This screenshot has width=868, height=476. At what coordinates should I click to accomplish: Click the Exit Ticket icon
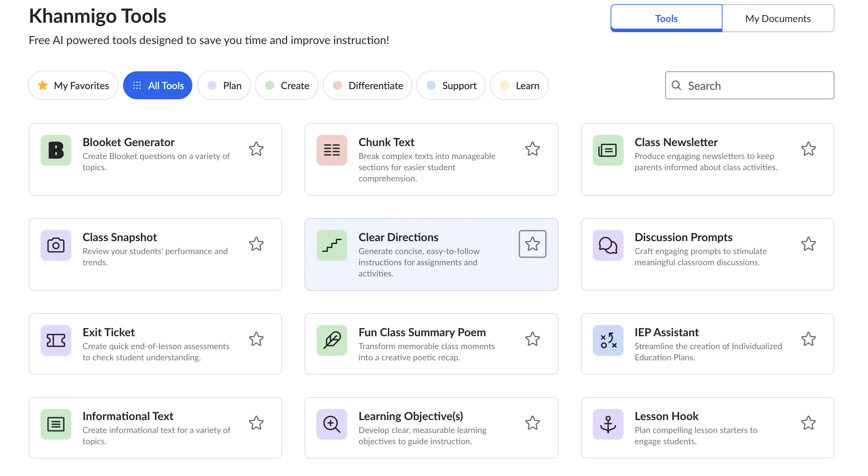tap(56, 340)
